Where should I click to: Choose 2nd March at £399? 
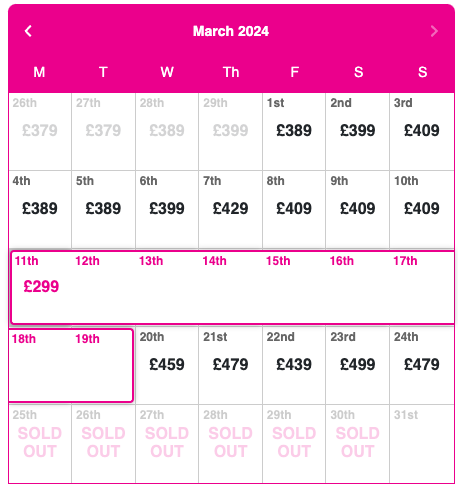point(358,132)
